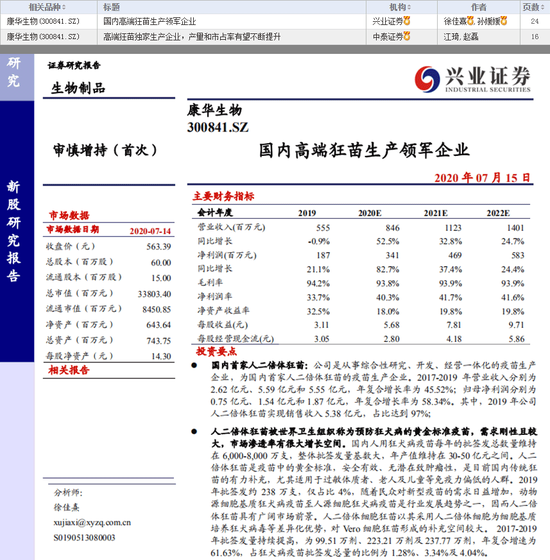Click the 市场数据 section heading
Screen dimensions: 550x560
point(69,215)
